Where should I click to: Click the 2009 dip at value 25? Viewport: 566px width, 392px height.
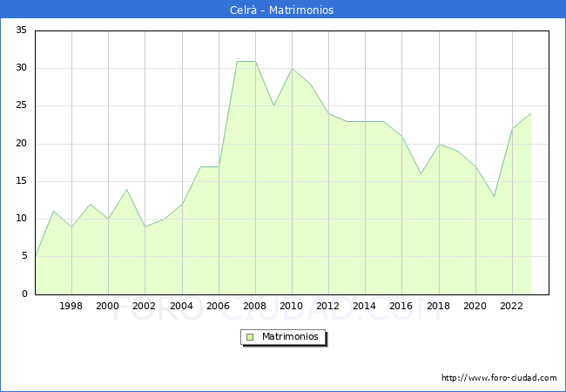pyautogui.click(x=273, y=105)
